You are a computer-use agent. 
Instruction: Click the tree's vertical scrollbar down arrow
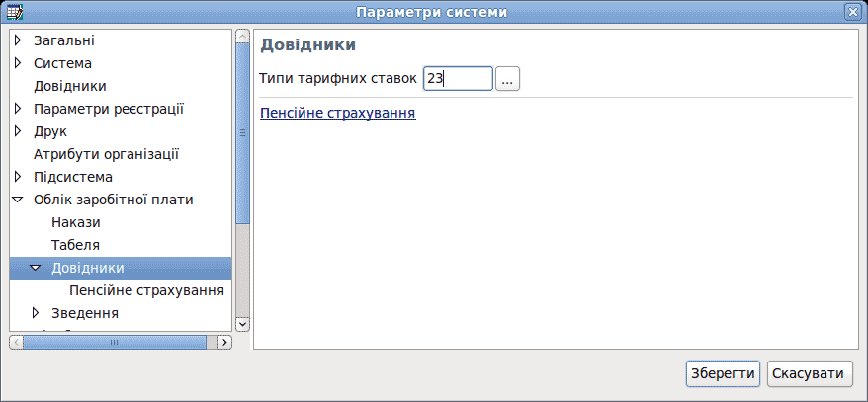242,325
